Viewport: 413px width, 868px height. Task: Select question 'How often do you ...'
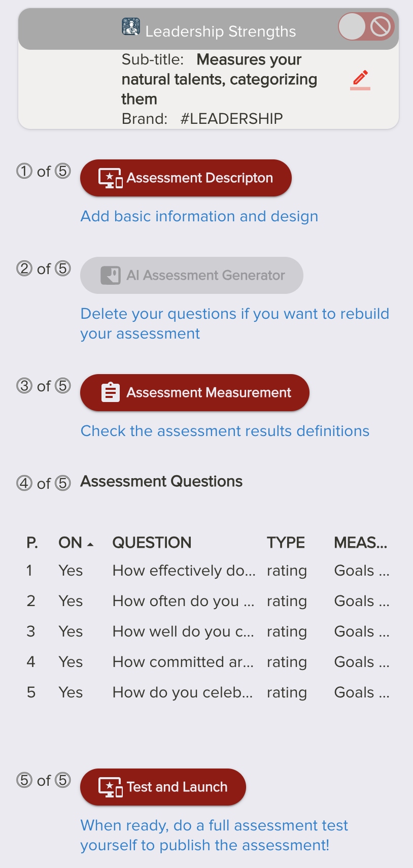click(x=183, y=602)
